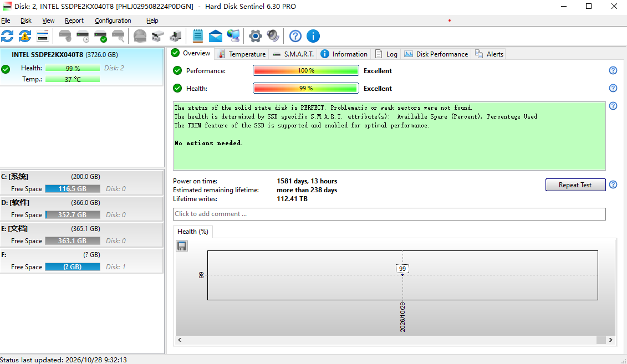Switch to the Overview tab

pyautogui.click(x=191, y=53)
